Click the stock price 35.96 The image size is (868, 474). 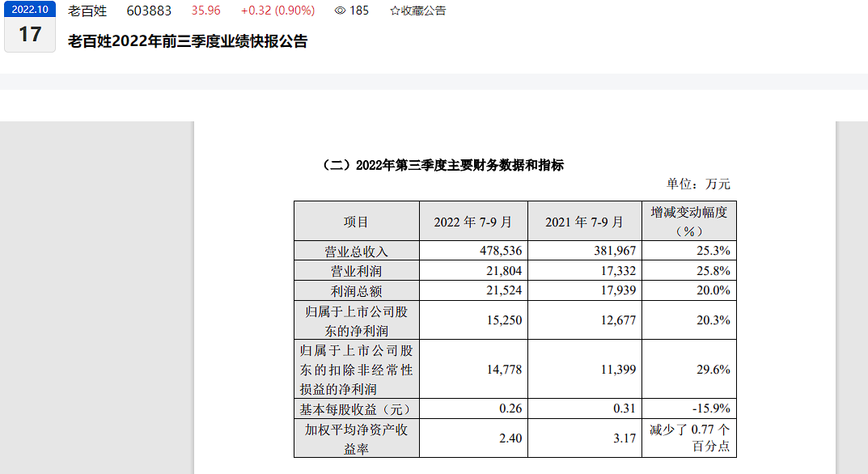coord(206,11)
